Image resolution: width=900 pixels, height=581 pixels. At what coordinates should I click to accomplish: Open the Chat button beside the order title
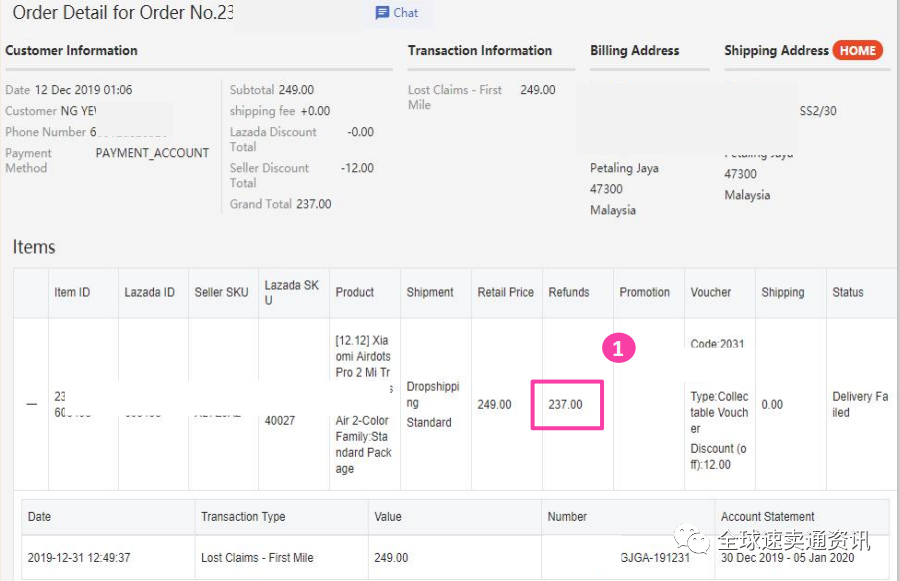tap(397, 13)
